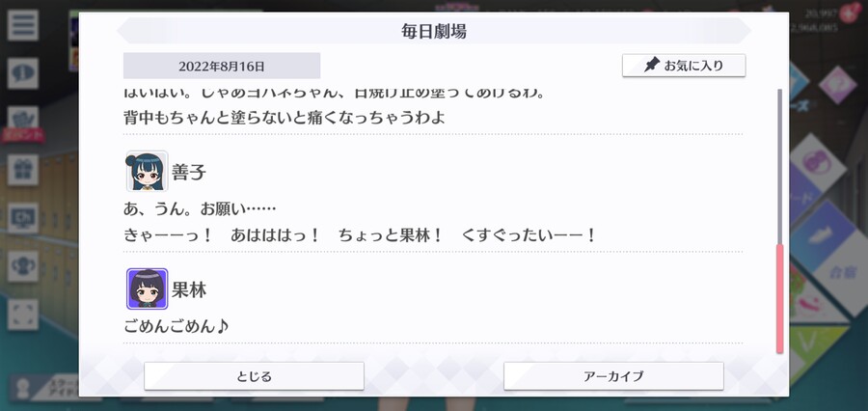The image size is (868, 411).
Task: Close the dialog with とじる
Action: 254,376
